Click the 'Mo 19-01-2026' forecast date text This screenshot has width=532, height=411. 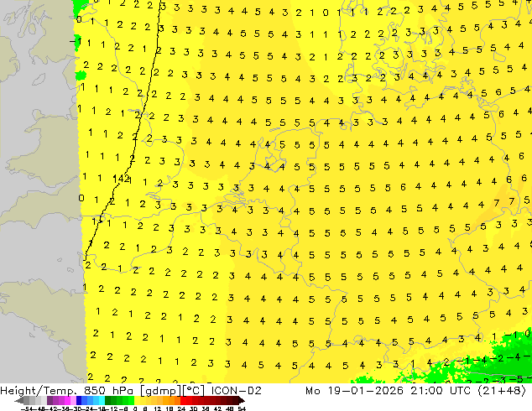coord(354,391)
